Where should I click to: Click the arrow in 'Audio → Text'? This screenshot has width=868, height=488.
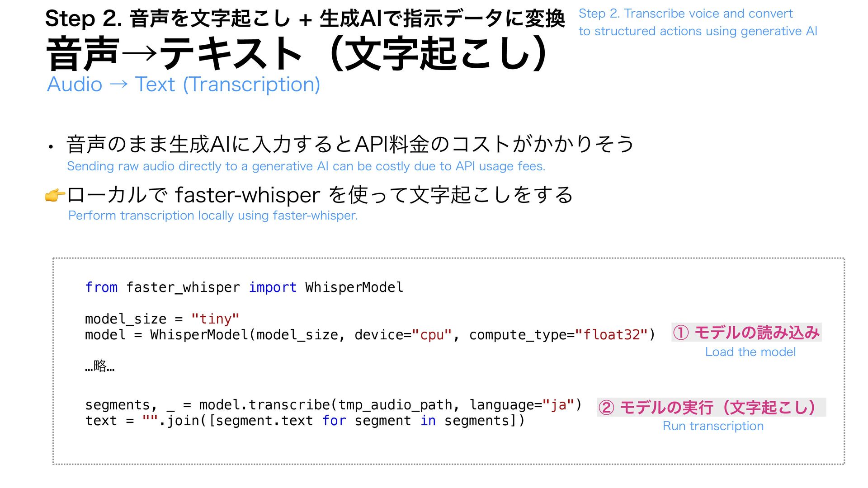[118, 84]
